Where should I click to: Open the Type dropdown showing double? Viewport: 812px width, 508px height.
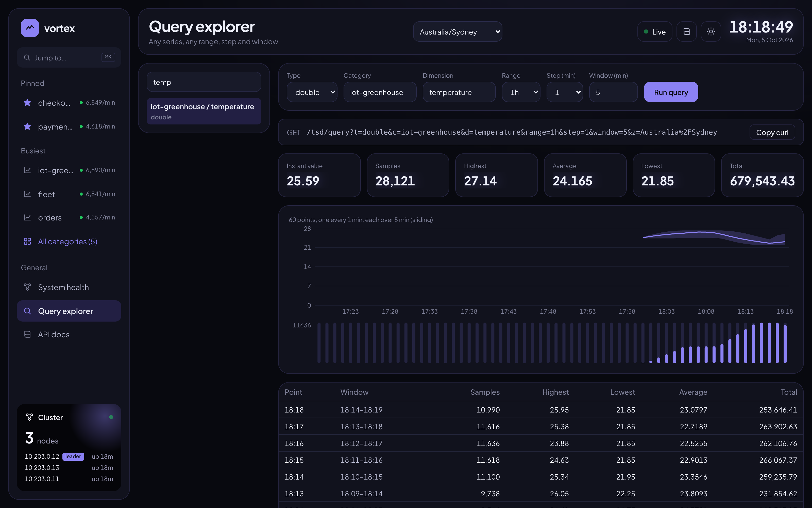coord(312,92)
